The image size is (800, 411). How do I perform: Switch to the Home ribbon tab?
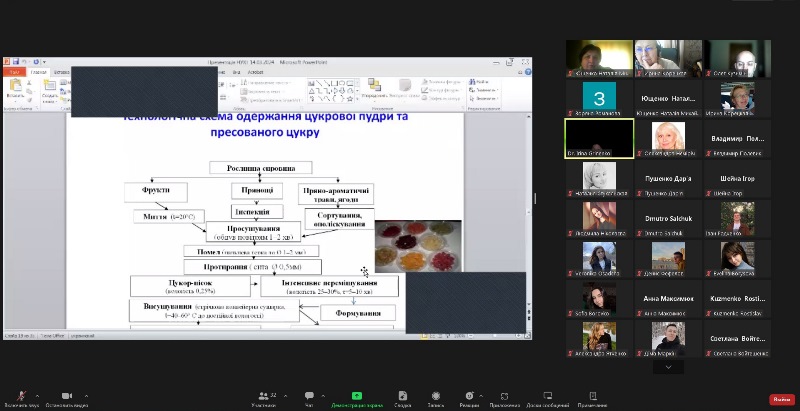[x=39, y=72]
